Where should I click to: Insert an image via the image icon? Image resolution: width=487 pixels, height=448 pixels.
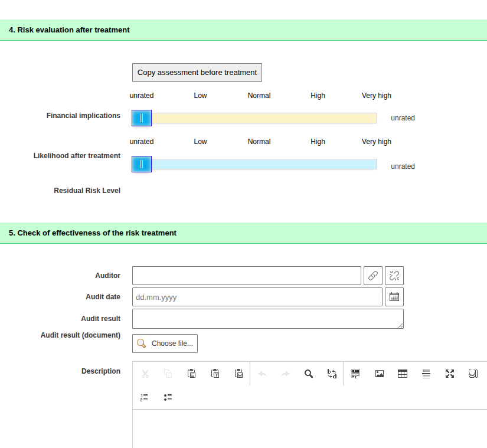point(379,373)
